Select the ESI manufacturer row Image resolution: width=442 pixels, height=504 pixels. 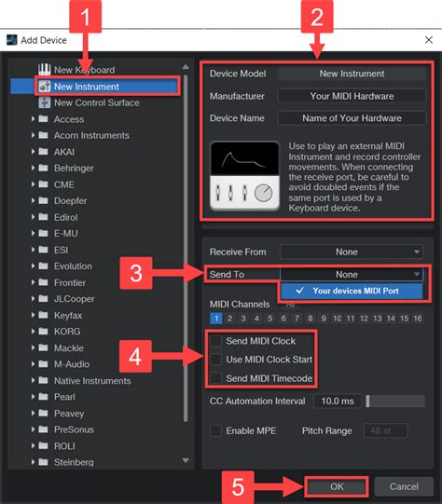94,250
